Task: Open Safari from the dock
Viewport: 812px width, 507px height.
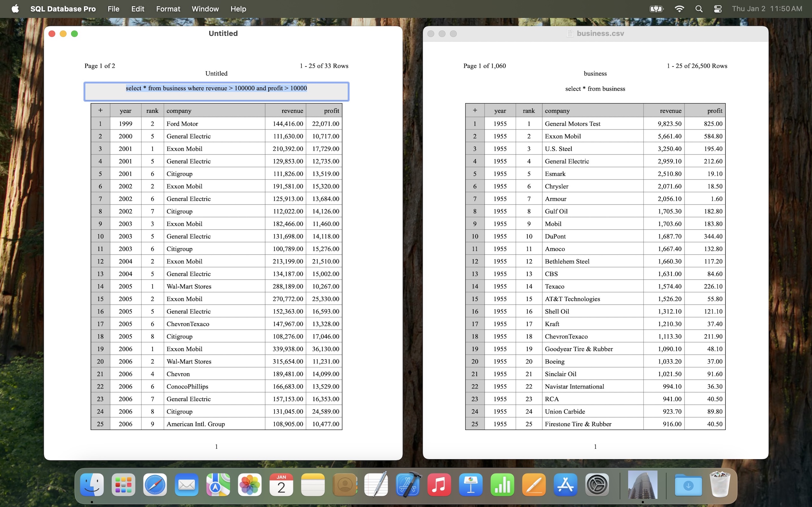Action: click(155, 485)
